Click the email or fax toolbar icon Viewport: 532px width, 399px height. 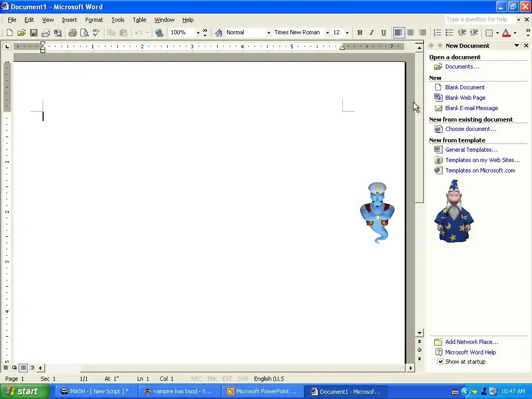tap(46, 33)
